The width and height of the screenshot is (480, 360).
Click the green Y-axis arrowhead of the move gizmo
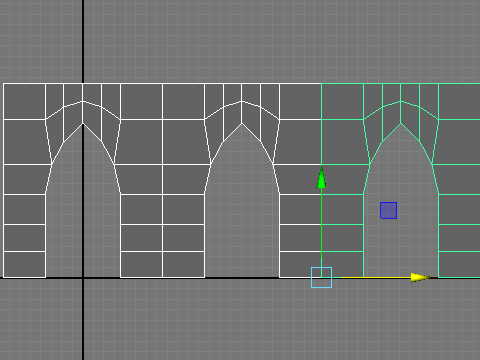tap(321, 178)
